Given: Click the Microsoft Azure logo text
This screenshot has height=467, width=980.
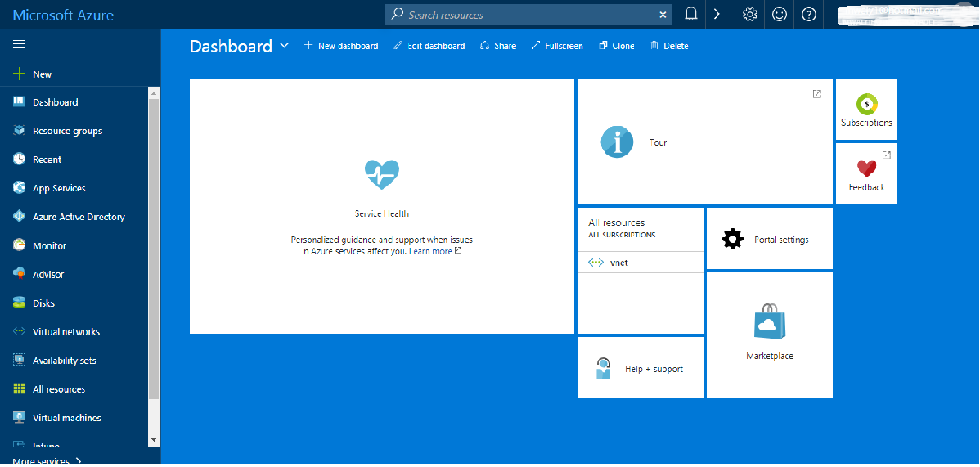Looking at the screenshot, I should click(x=63, y=15).
